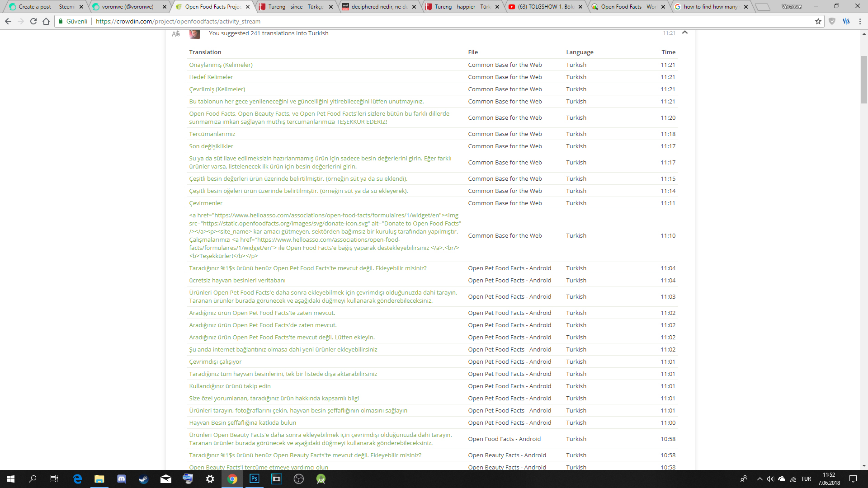The width and height of the screenshot is (868, 488).
Task: Bookmark this page with the star icon
Action: coord(818,21)
